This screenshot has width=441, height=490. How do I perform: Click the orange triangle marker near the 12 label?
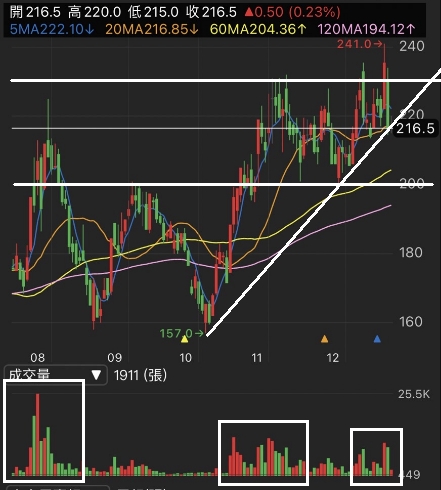(324, 339)
